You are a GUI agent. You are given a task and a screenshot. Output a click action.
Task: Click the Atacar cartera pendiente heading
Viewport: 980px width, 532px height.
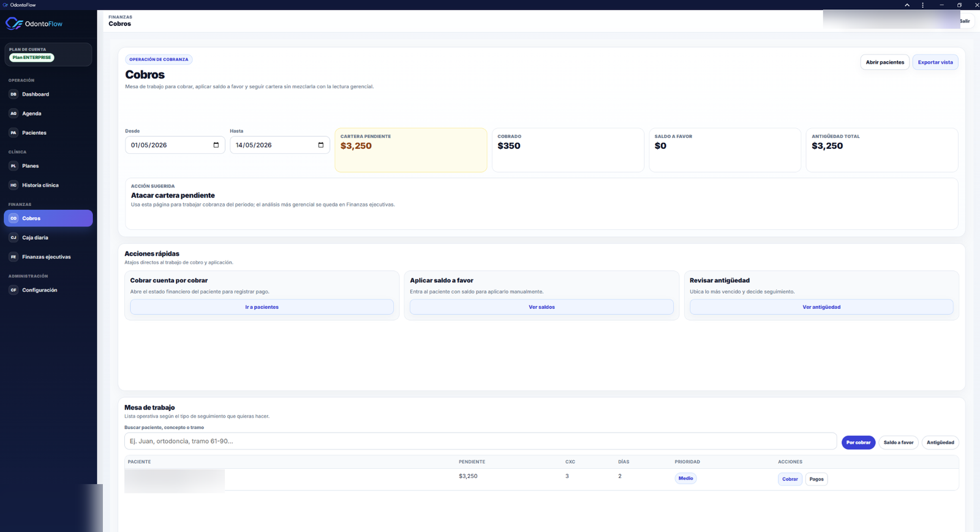pos(173,196)
